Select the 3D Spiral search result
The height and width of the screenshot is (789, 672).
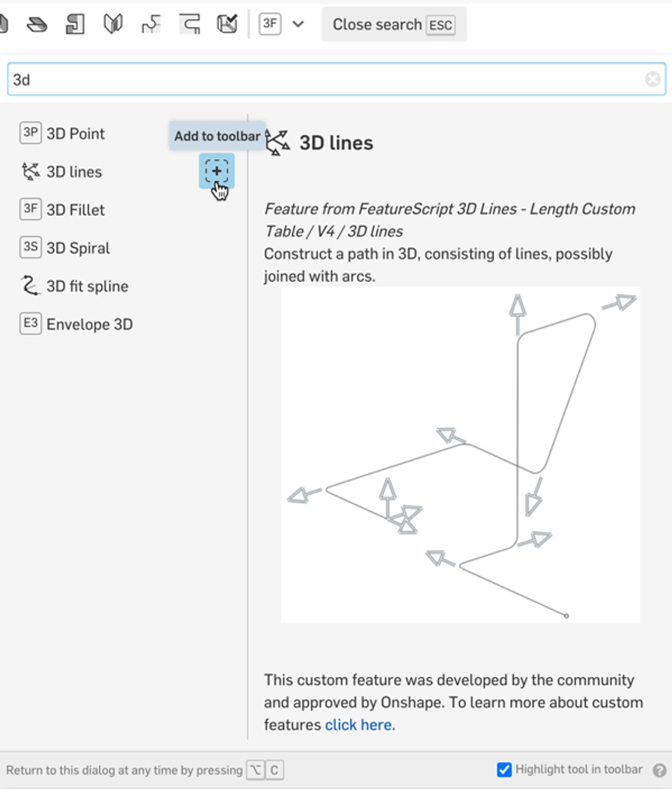pos(78,248)
